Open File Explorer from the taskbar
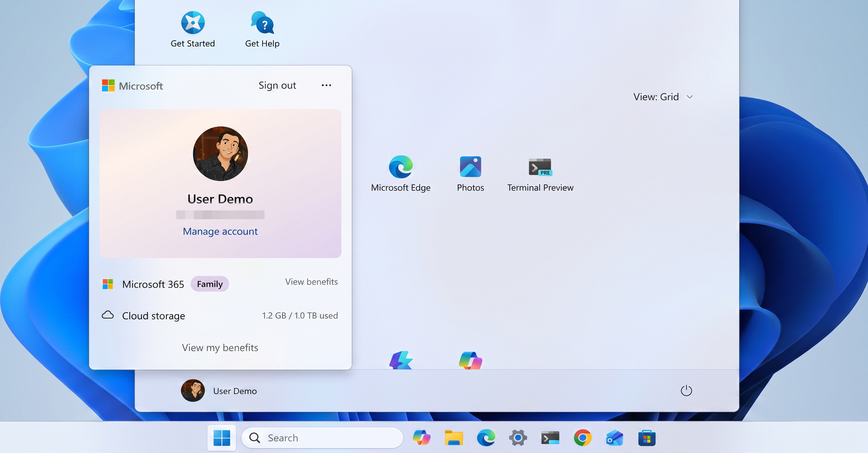The height and width of the screenshot is (453, 868). coord(454,438)
